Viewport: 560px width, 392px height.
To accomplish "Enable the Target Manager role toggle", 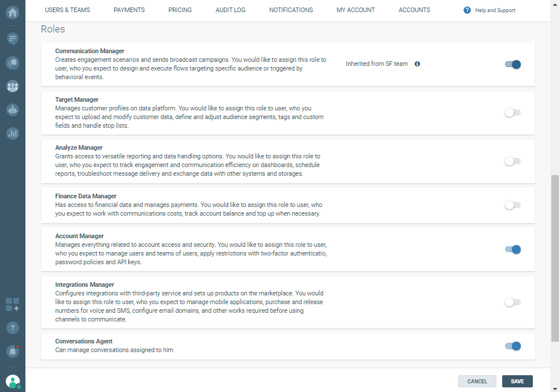I will 513,113.
